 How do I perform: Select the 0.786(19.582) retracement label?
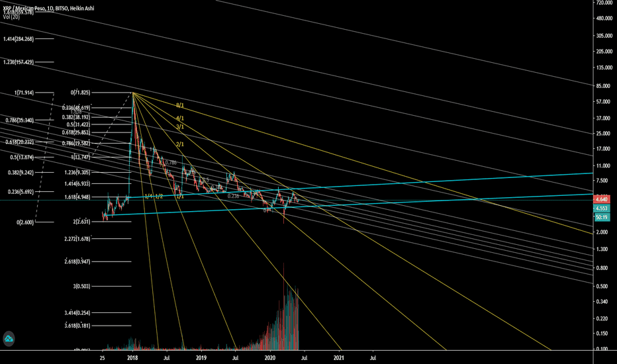point(76,144)
